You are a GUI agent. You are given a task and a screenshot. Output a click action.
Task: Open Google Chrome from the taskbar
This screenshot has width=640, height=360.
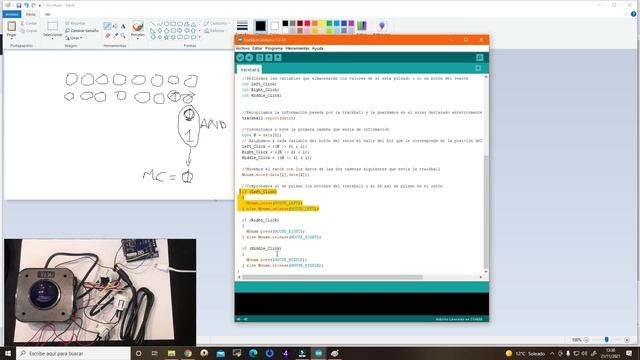coord(188,353)
